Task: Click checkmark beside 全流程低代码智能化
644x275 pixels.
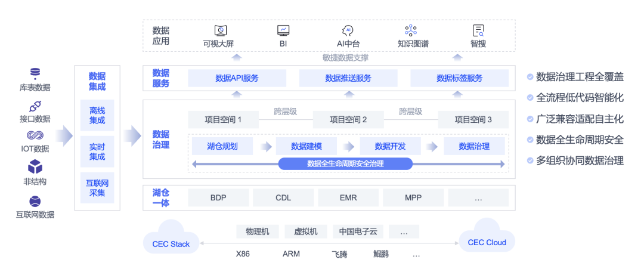Action: coord(530,97)
